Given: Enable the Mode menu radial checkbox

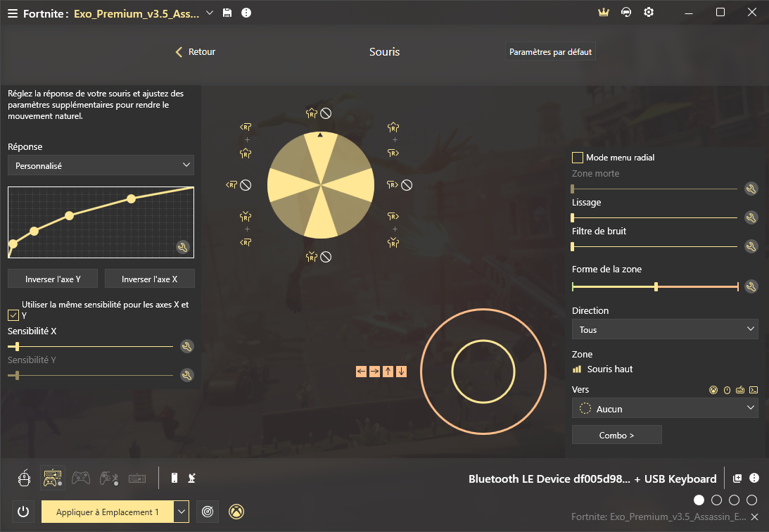Looking at the screenshot, I should [578, 158].
